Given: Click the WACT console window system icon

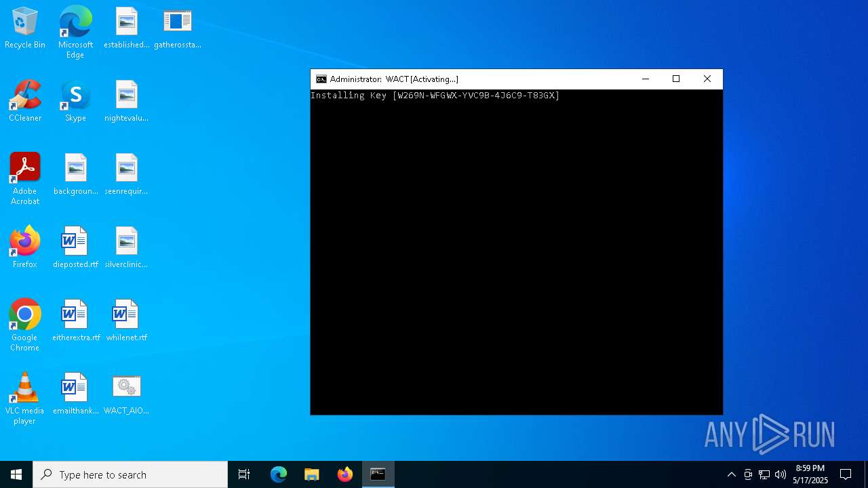Looking at the screenshot, I should pyautogui.click(x=321, y=79).
